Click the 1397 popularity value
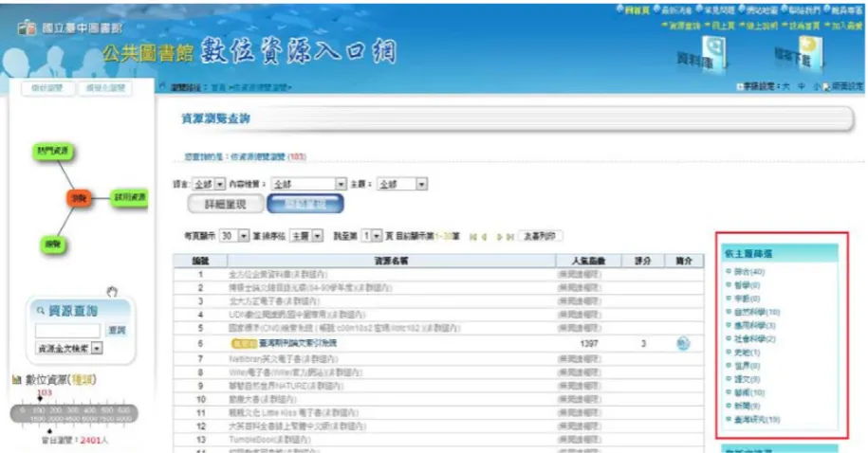This screenshot has width=868, height=453. [588, 343]
